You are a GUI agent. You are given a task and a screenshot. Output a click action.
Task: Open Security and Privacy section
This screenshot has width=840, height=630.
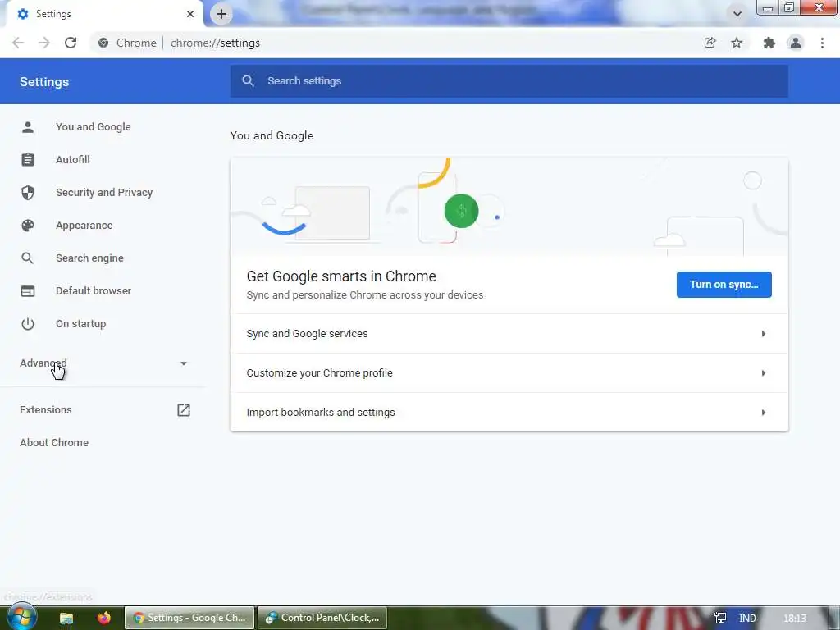point(104,192)
